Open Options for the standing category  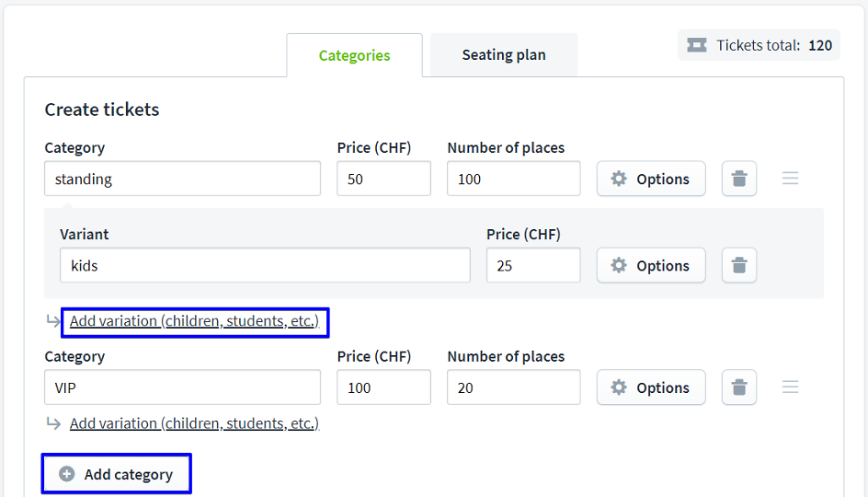[651, 179]
